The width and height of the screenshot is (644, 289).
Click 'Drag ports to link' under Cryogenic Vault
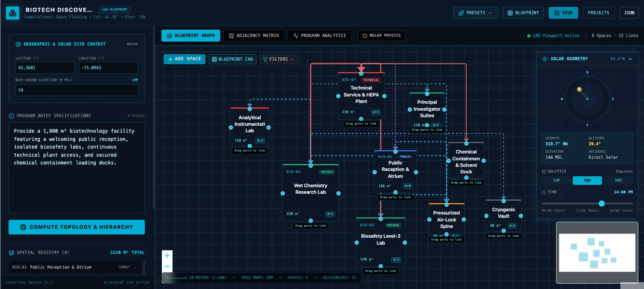(x=504, y=236)
